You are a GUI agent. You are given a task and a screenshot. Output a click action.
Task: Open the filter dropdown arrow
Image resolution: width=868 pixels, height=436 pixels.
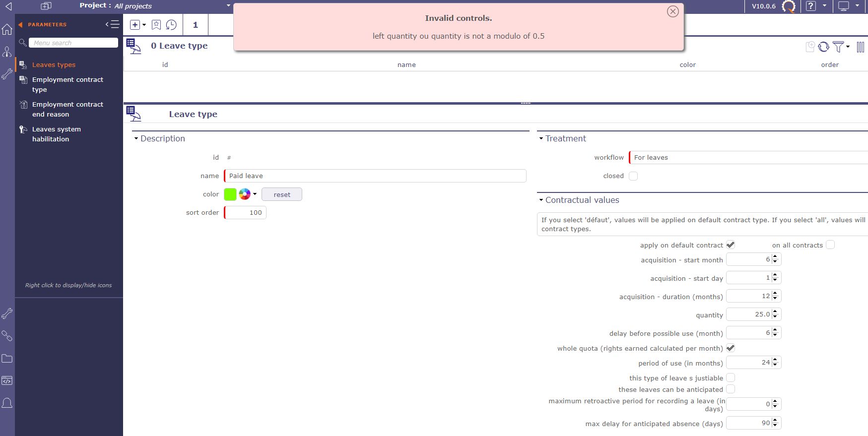pos(848,47)
